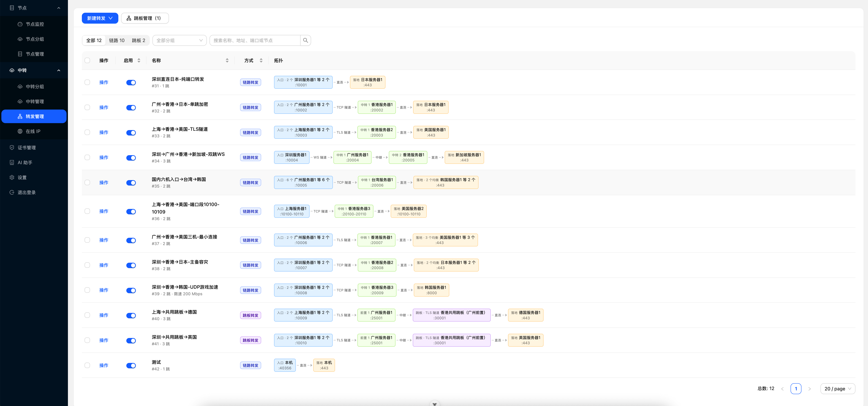Tick the checkbox for the 测试 row

click(87, 365)
